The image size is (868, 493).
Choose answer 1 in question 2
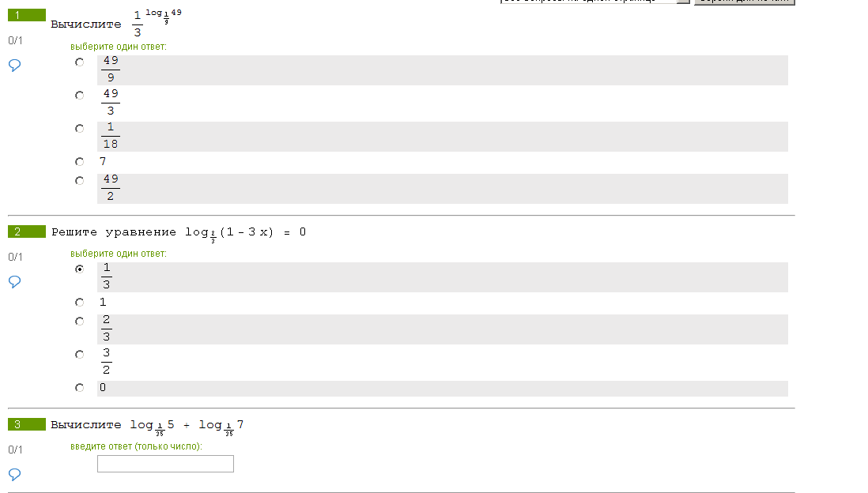79,302
